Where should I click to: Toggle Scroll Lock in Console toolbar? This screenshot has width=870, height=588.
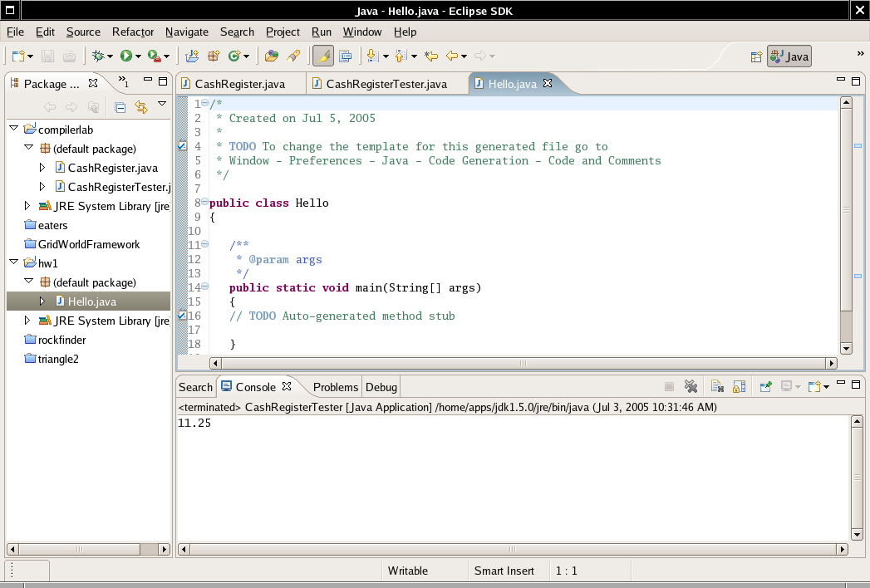click(739, 386)
